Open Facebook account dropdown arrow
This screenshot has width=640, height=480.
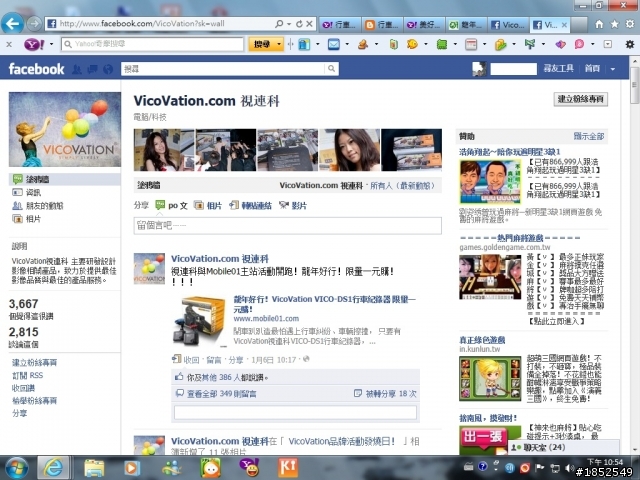pyautogui.click(x=613, y=69)
